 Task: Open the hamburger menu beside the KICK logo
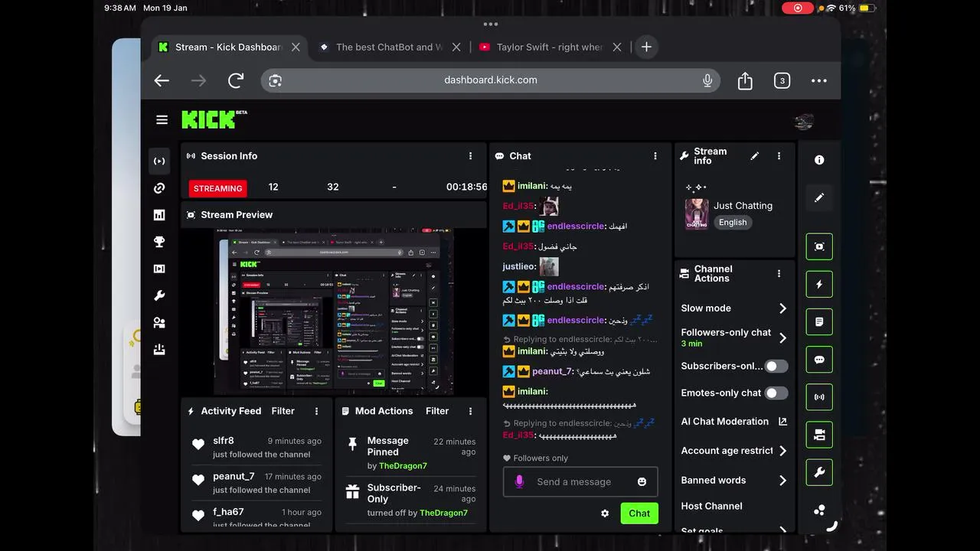pos(162,119)
